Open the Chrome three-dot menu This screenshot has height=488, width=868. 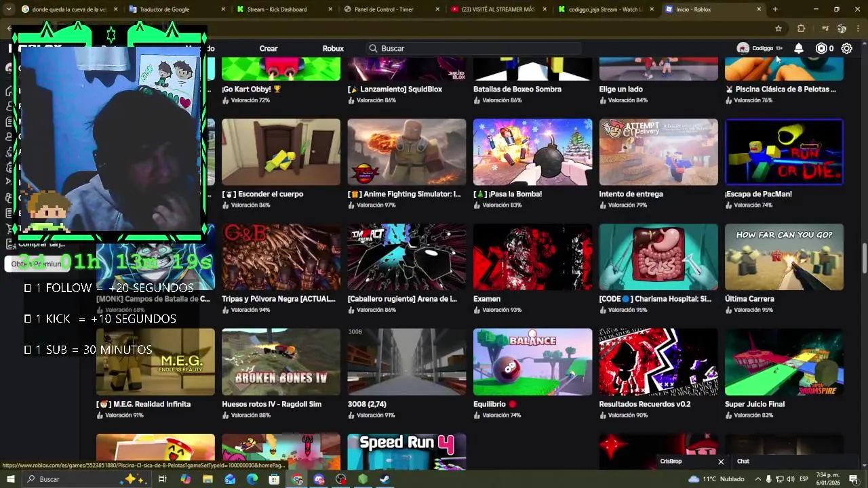click(x=858, y=28)
